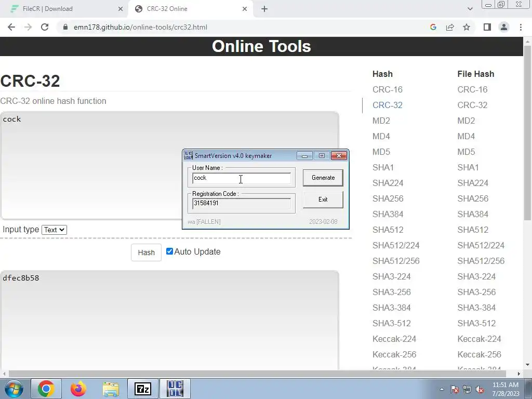Toggle the Auto Update checkbox

[169, 251]
